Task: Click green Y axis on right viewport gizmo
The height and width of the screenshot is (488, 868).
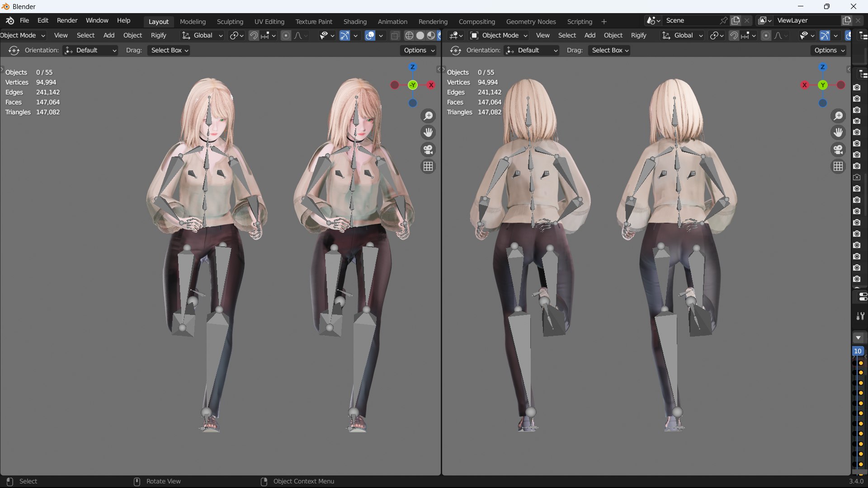Action: pos(822,85)
